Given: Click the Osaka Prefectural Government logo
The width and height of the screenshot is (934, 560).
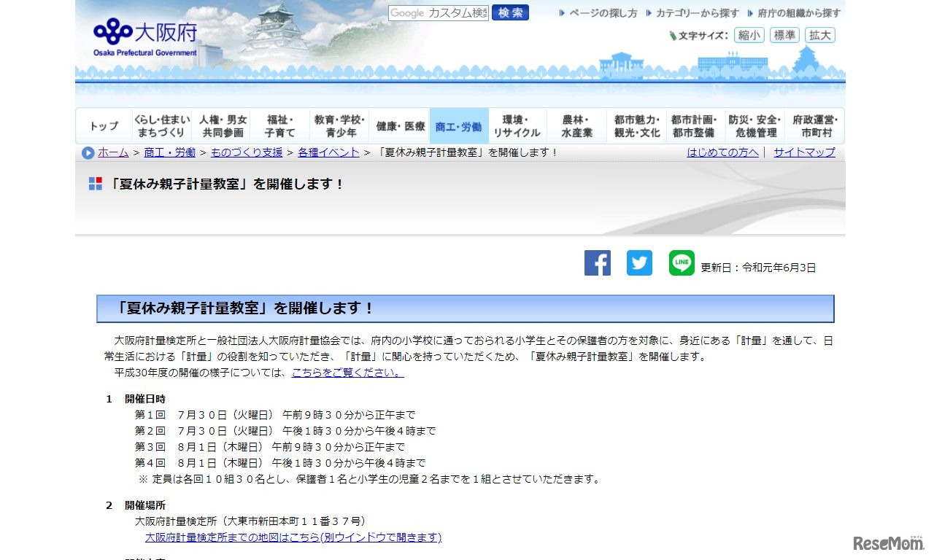Looking at the screenshot, I should [x=144, y=38].
